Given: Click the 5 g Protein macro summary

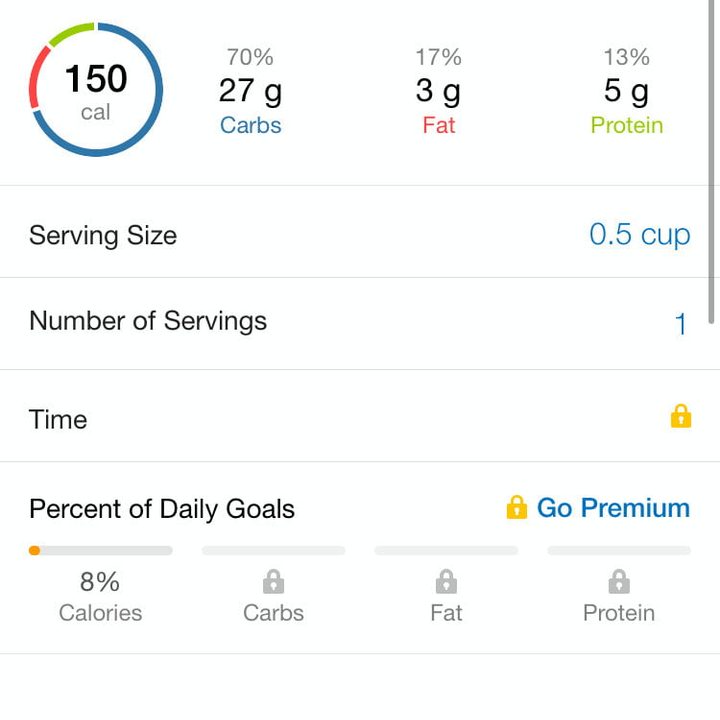Looking at the screenshot, I should click(626, 92).
